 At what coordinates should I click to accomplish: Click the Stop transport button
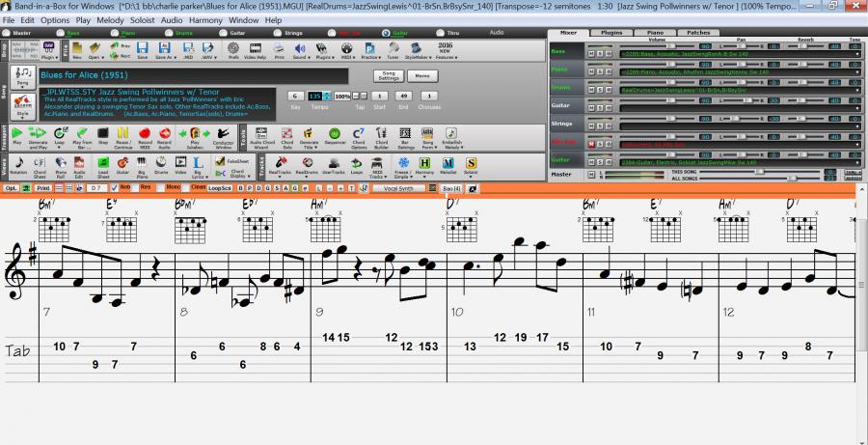[102, 136]
